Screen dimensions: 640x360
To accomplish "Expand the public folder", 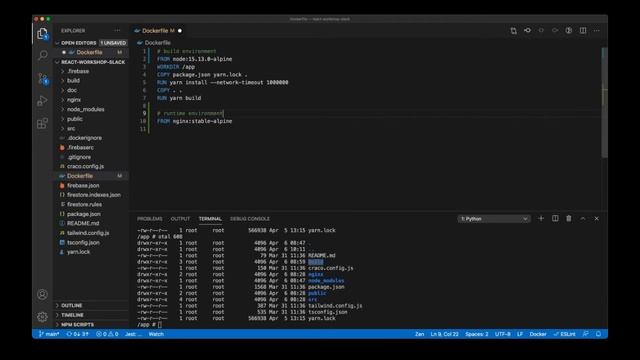I will 75,119.
